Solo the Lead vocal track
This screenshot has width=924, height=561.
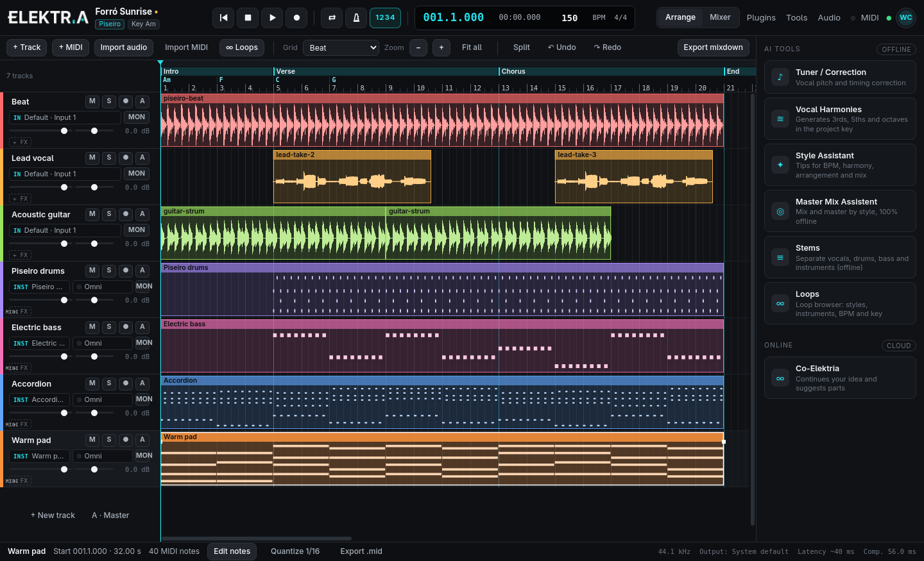pos(109,158)
